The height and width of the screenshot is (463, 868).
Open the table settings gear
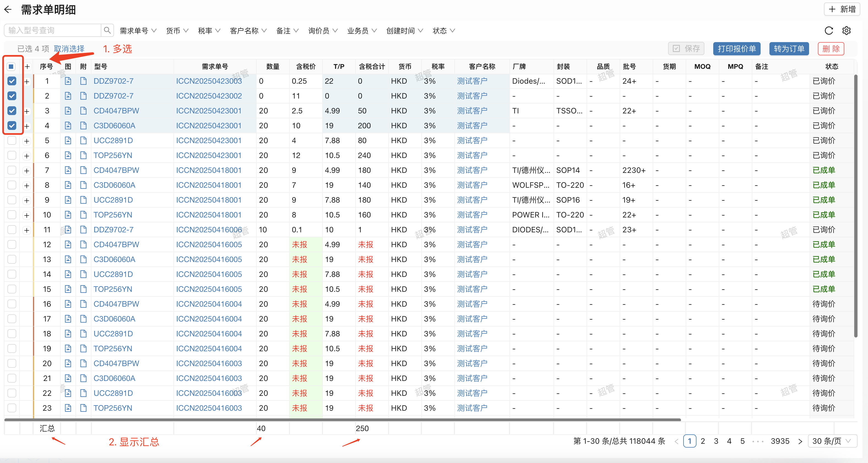click(847, 31)
